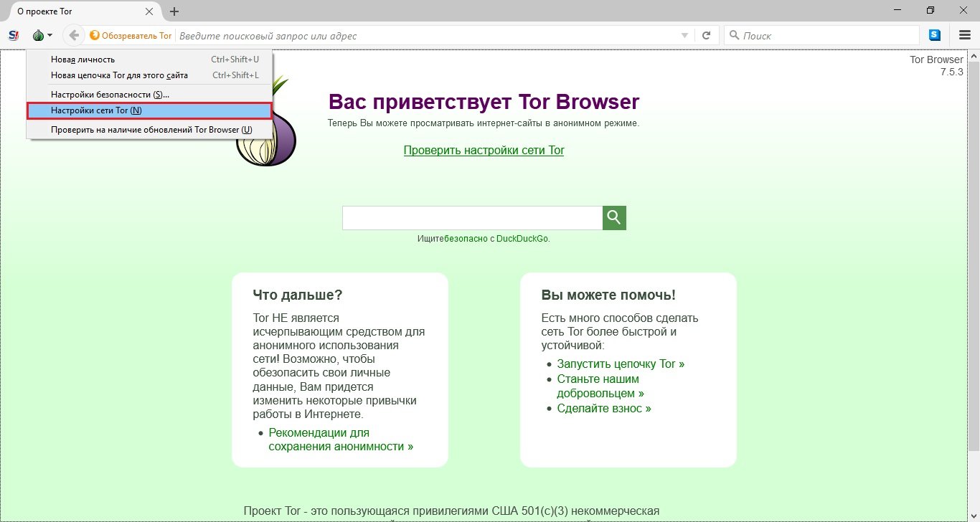Click the magnifier icon in search box
Viewport: 980px width, 522px height.
pos(733,36)
